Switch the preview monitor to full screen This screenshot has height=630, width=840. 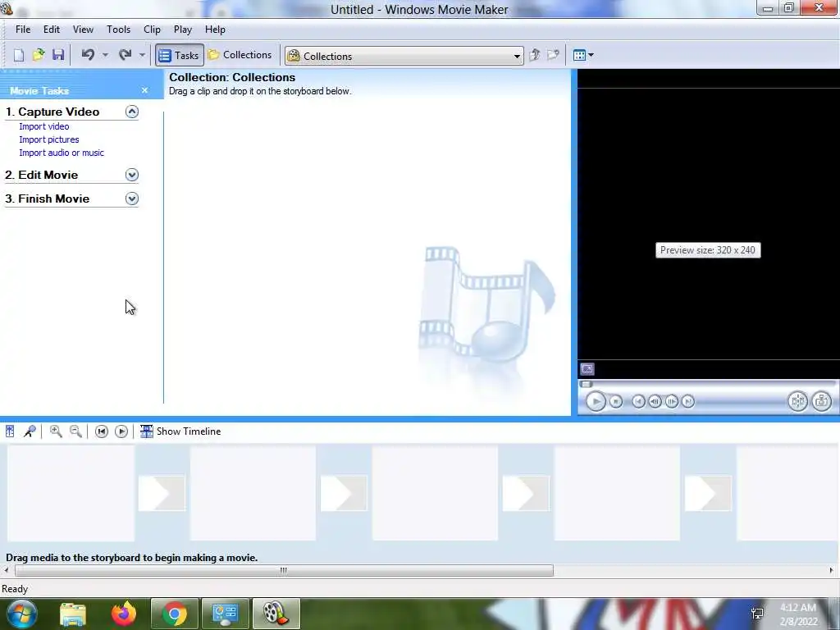click(587, 368)
